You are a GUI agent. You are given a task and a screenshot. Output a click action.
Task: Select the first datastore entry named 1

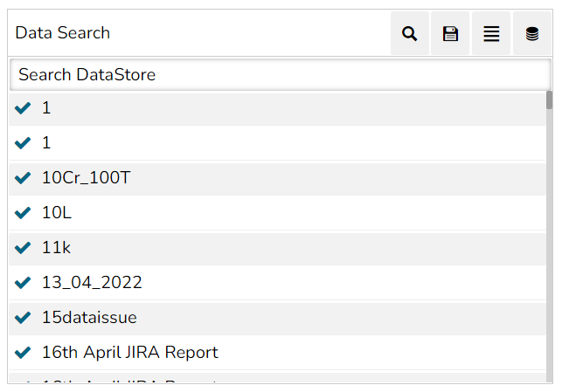pos(46,108)
